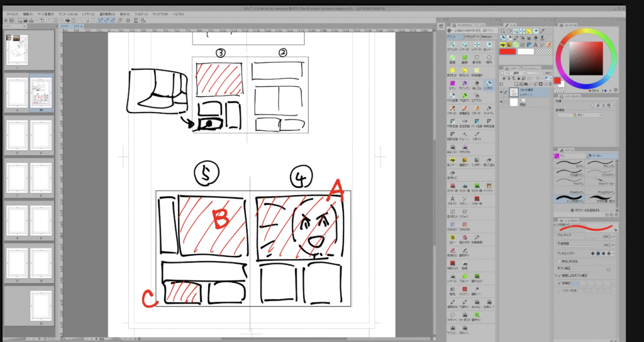Toggle visibility of the paper (用紙) layer
644x342 pixels.
click(x=502, y=101)
